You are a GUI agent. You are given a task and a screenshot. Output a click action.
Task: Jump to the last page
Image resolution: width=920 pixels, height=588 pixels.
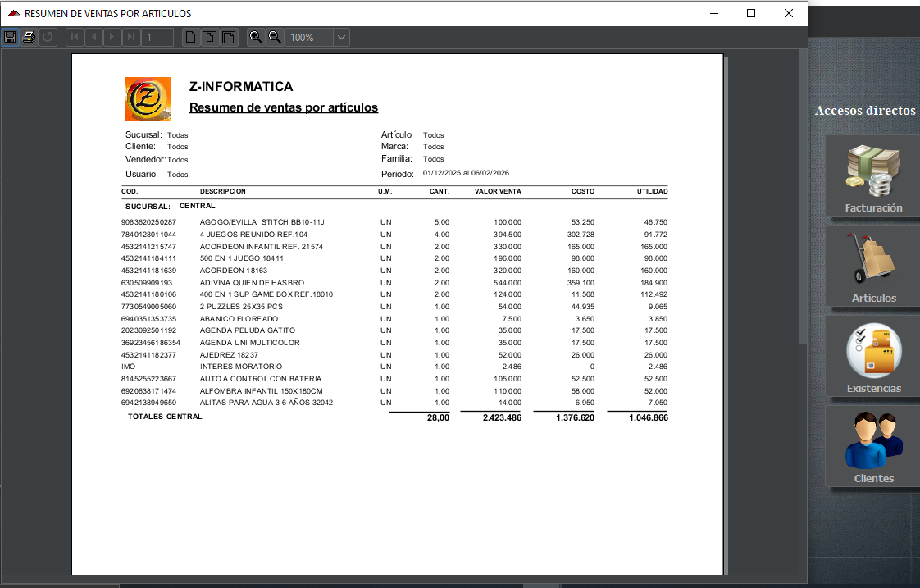pyautogui.click(x=130, y=36)
